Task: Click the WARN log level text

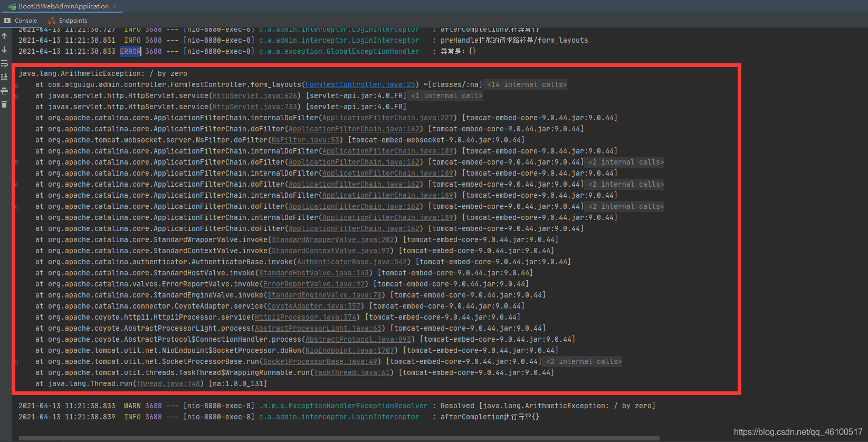Action: 132,406
